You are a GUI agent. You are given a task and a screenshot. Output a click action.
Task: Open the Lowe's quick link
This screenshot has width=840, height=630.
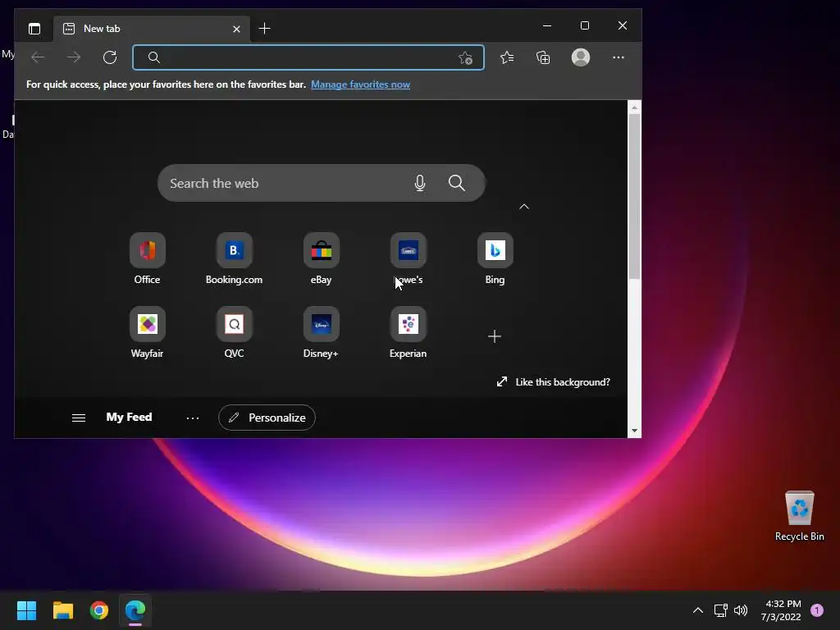coord(409,259)
